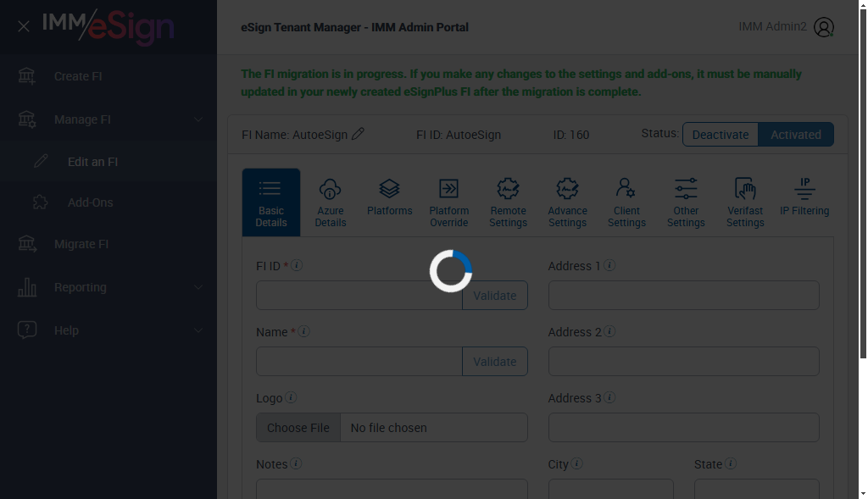Click the page vertical scrollbar
This screenshot has height=499, width=868.
[x=863, y=182]
